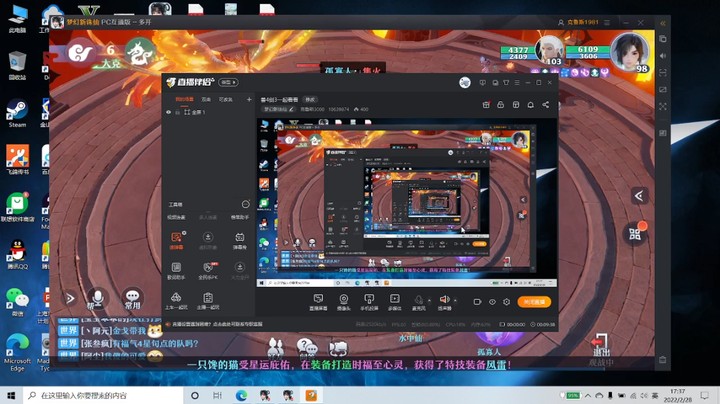Open Task View on the taskbar

click(217, 395)
